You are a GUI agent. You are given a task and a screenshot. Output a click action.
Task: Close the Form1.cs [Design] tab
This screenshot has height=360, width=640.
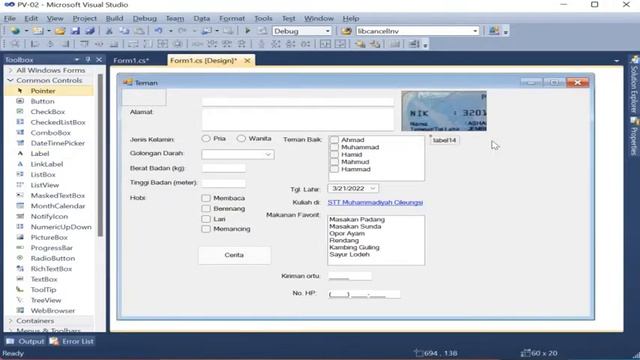tap(247, 60)
